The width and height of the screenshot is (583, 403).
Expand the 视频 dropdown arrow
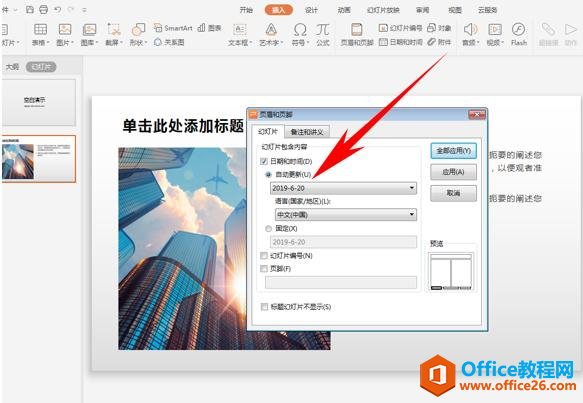click(x=502, y=43)
